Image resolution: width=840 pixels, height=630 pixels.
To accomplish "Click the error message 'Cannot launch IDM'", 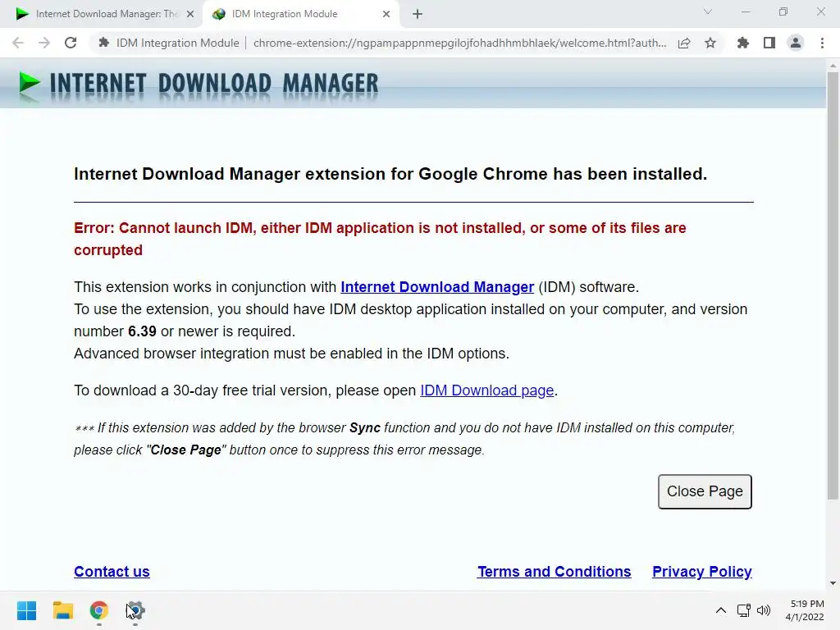I will [x=380, y=239].
